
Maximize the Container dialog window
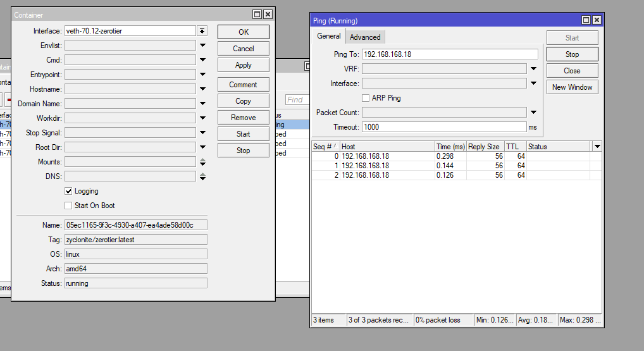click(257, 15)
